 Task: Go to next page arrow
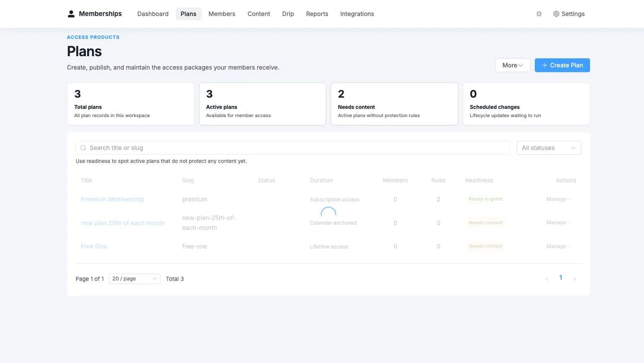click(575, 279)
